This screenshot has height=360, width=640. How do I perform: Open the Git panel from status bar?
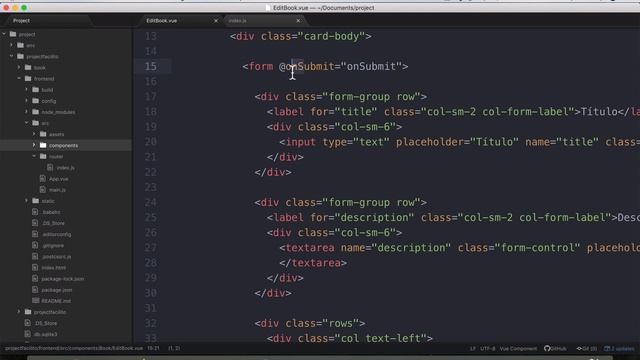tap(587, 348)
